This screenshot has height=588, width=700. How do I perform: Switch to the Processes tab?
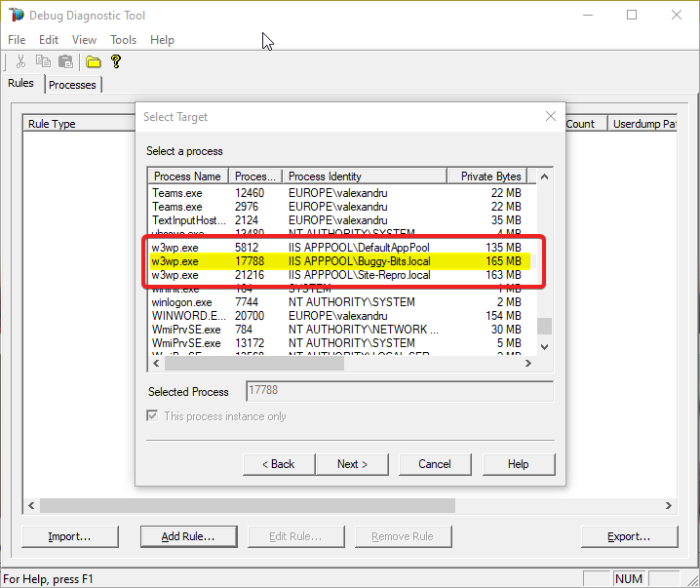tap(72, 85)
